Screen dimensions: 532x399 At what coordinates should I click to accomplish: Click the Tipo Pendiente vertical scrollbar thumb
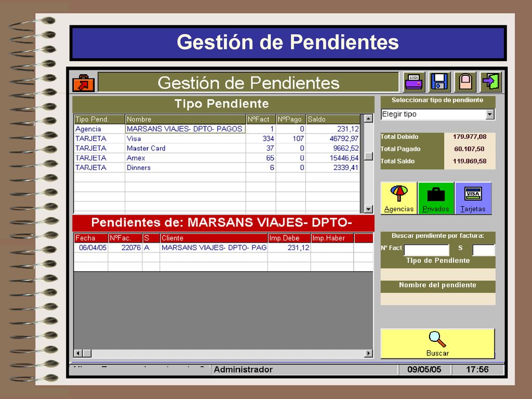pyautogui.click(x=368, y=156)
